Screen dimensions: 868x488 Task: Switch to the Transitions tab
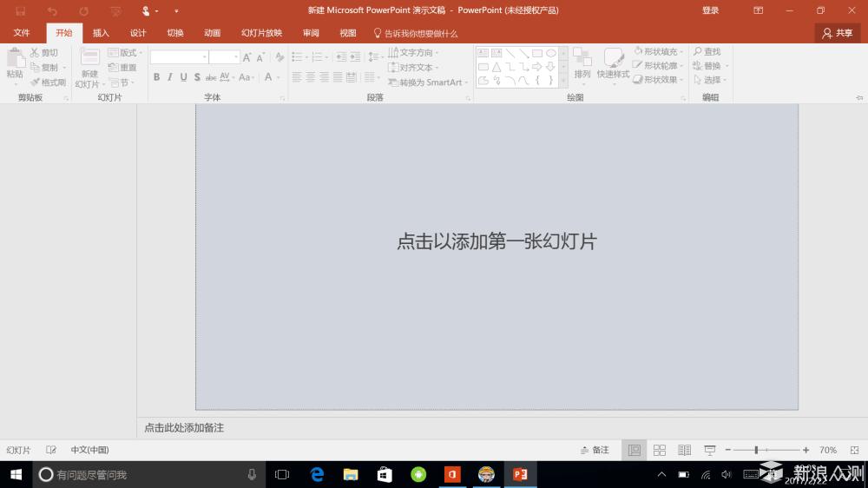pyautogui.click(x=175, y=33)
